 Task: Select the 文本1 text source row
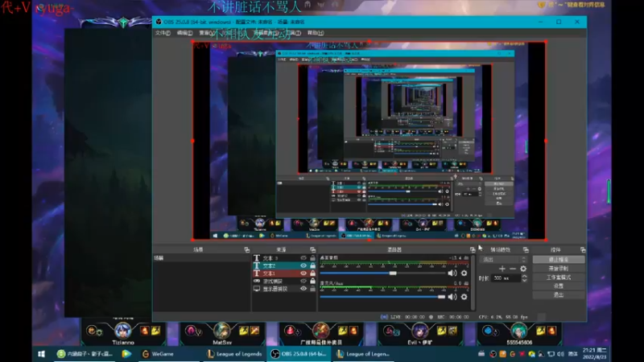click(284, 274)
